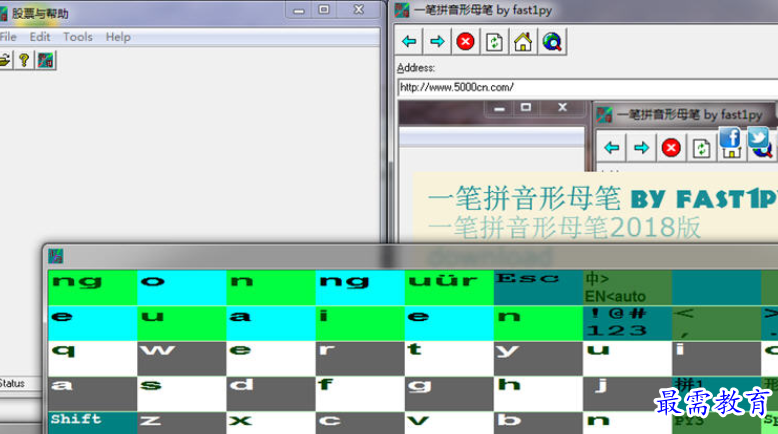Toggle the Shift key on the virtual keyboard
Viewport: 778px width, 434px height.
point(92,423)
